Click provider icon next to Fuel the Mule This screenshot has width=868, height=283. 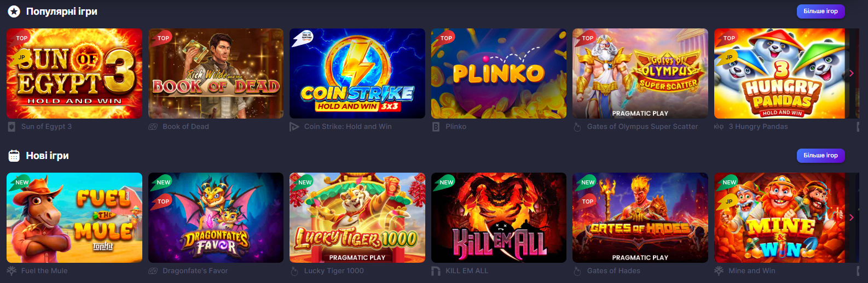click(x=11, y=271)
